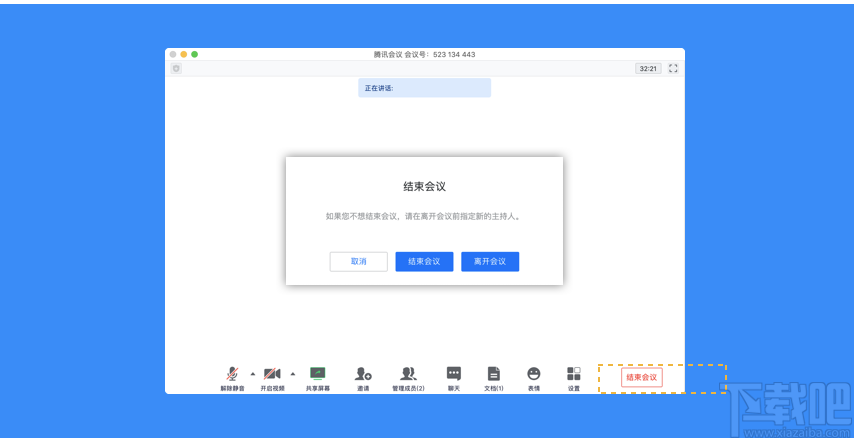This screenshot has width=854, height=438.
Task: Open the chat icon
Action: [x=454, y=373]
